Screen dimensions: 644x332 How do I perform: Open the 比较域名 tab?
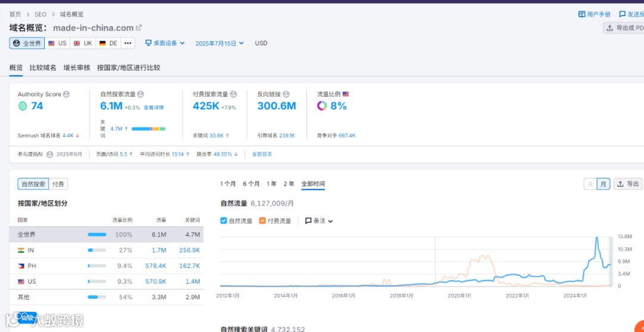43,68
